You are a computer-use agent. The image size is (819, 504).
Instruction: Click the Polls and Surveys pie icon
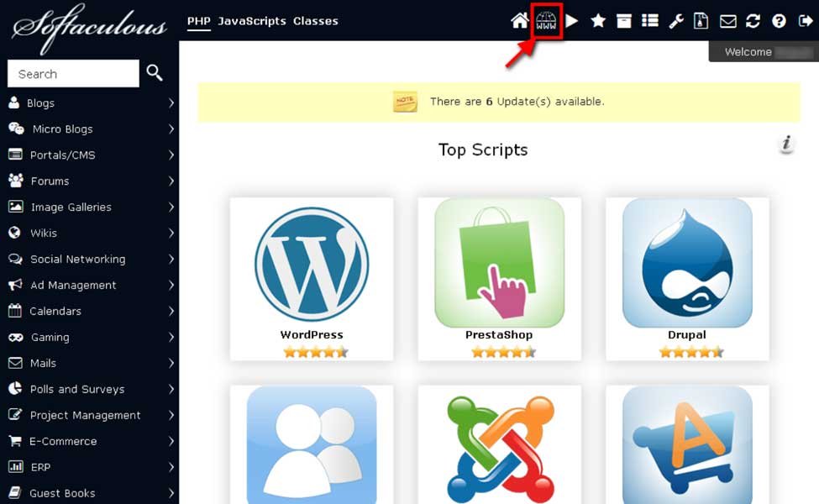click(x=15, y=388)
